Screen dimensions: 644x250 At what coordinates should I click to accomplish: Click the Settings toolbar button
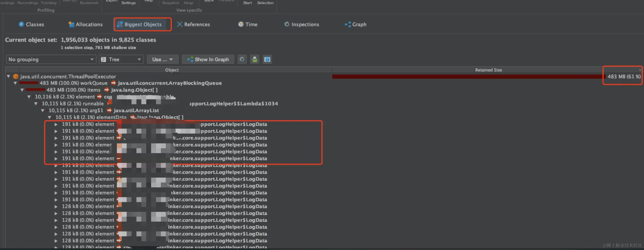click(x=129, y=3)
